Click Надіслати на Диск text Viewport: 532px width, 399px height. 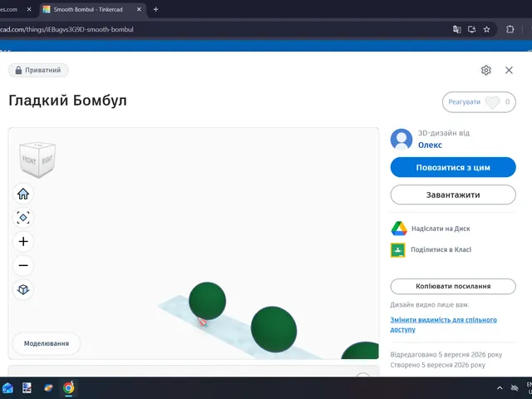pyautogui.click(x=441, y=229)
